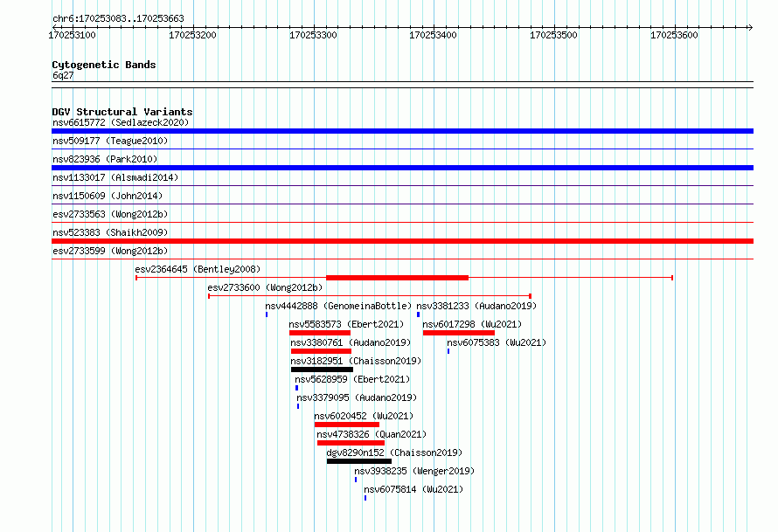Click the small blue marker under nsv4442888
778x532 pixels.
[x=267, y=314]
